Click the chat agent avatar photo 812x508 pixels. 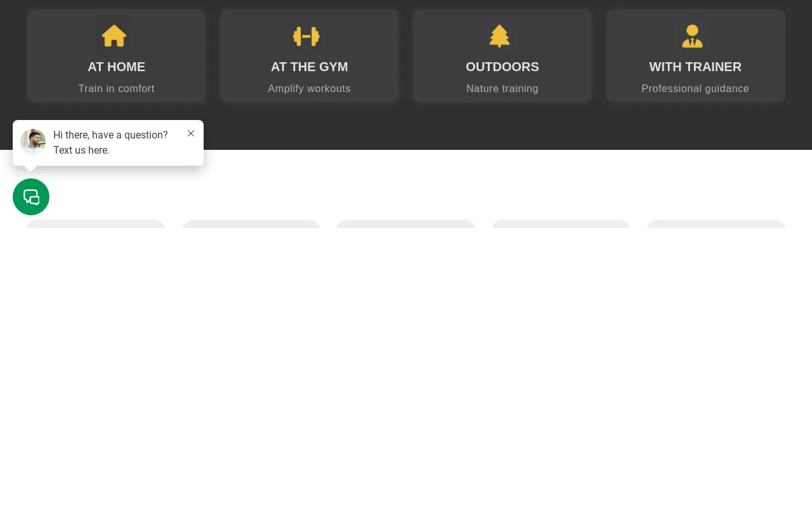pos(33,142)
